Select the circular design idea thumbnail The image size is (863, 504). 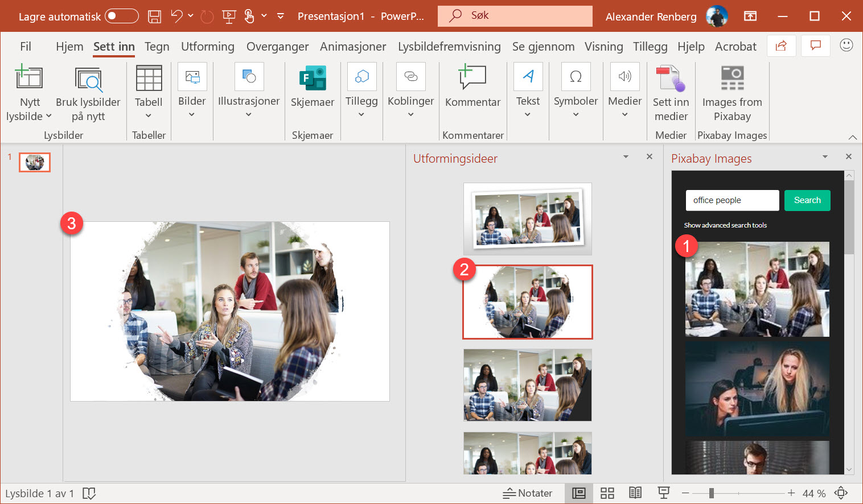(x=527, y=302)
